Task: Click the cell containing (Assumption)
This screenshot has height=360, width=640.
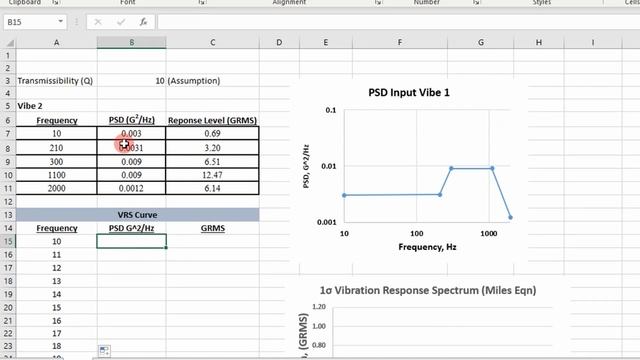Action: click(x=213, y=80)
